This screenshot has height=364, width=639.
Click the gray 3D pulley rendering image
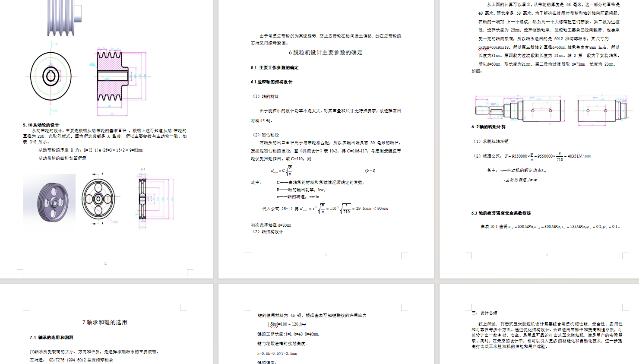pyautogui.click(x=49, y=199)
